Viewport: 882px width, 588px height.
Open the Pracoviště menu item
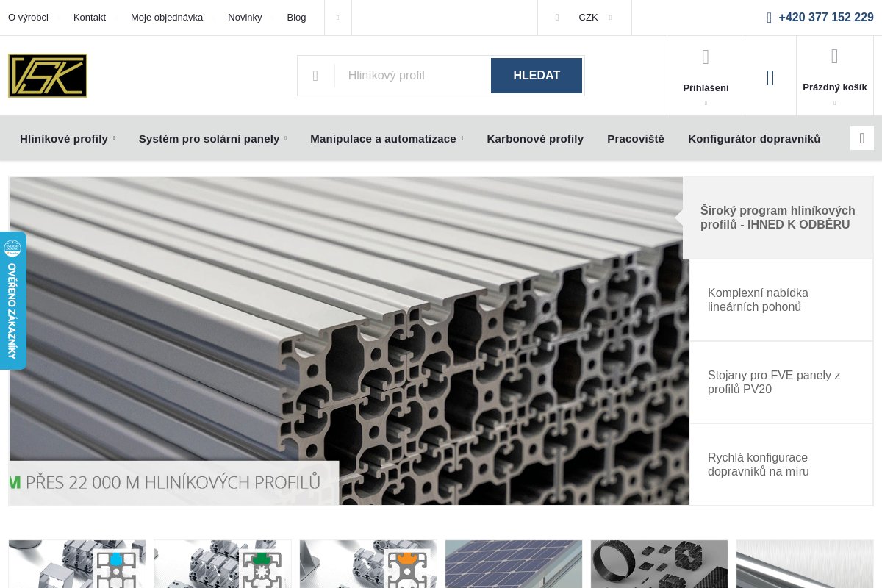click(x=636, y=138)
